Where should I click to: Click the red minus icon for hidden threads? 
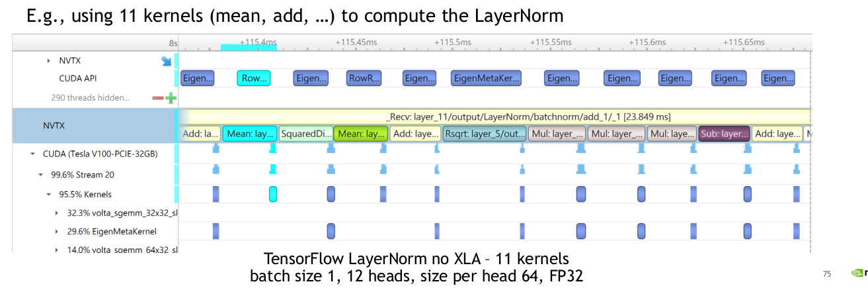click(x=157, y=98)
